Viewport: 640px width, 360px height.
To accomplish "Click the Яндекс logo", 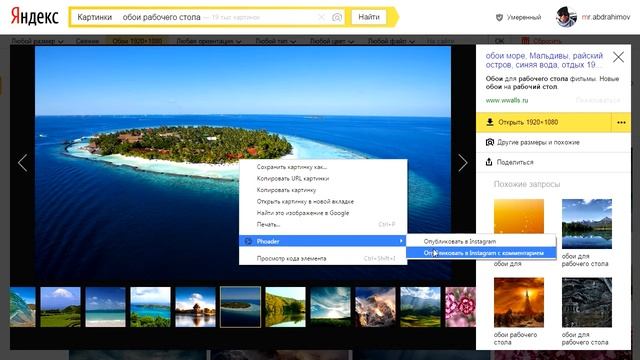I will [x=35, y=17].
